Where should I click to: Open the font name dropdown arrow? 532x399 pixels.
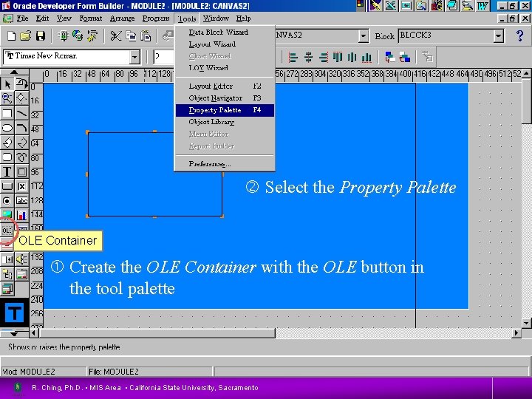tap(134, 57)
